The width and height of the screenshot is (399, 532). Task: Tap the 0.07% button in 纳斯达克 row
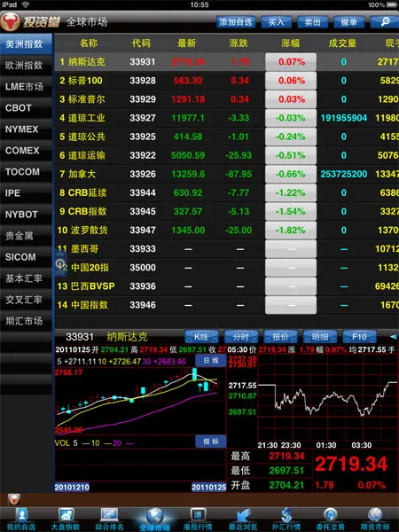point(291,62)
